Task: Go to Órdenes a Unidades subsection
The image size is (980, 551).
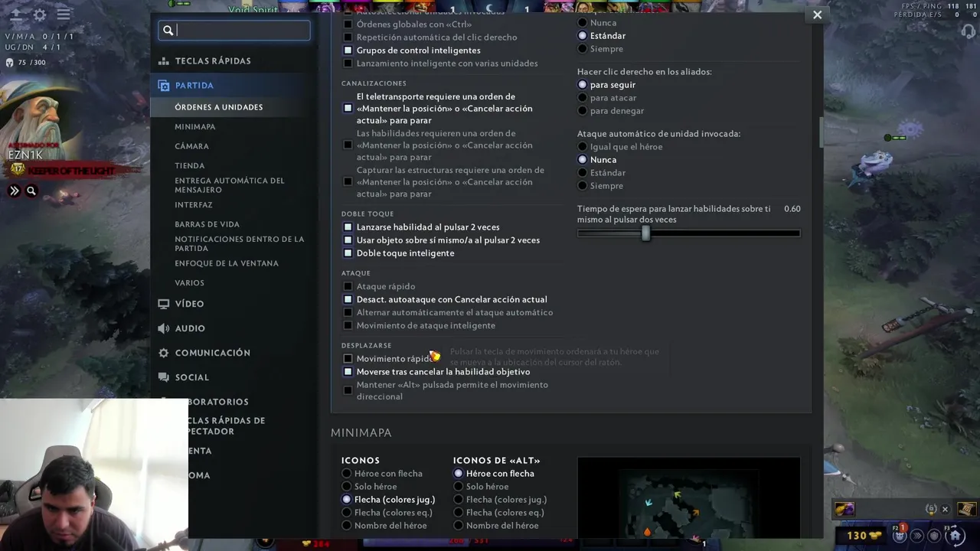Action: pyautogui.click(x=218, y=107)
